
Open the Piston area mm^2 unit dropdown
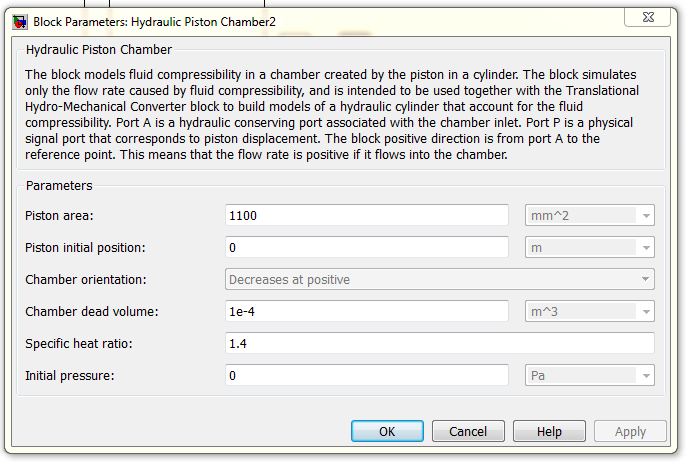pyautogui.click(x=590, y=215)
